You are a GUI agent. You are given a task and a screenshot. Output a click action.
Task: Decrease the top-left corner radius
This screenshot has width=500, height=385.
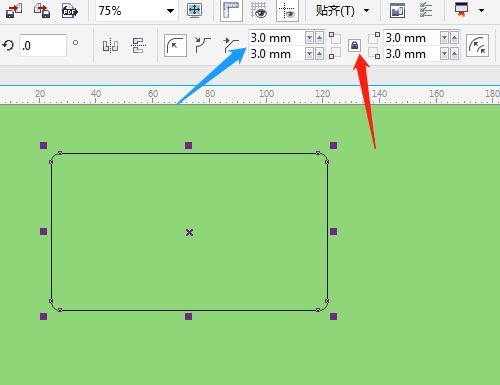click(x=309, y=38)
